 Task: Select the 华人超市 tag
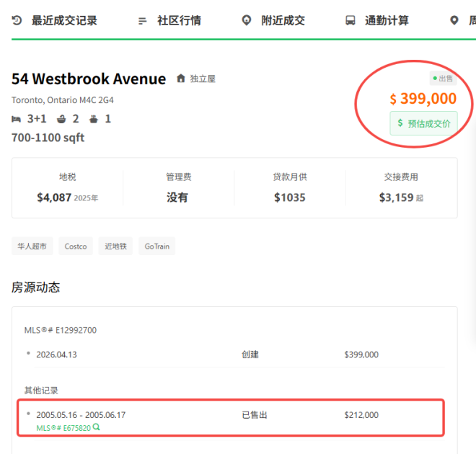point(32,246)
